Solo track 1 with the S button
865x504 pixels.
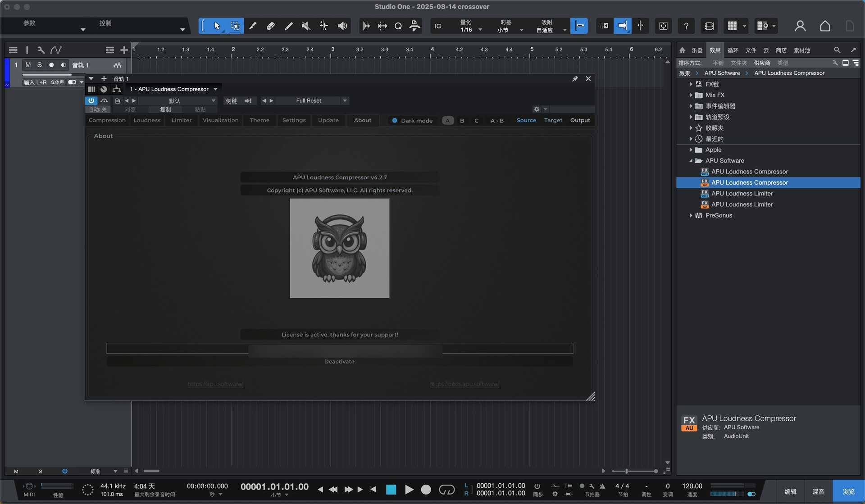click(40, 65)
